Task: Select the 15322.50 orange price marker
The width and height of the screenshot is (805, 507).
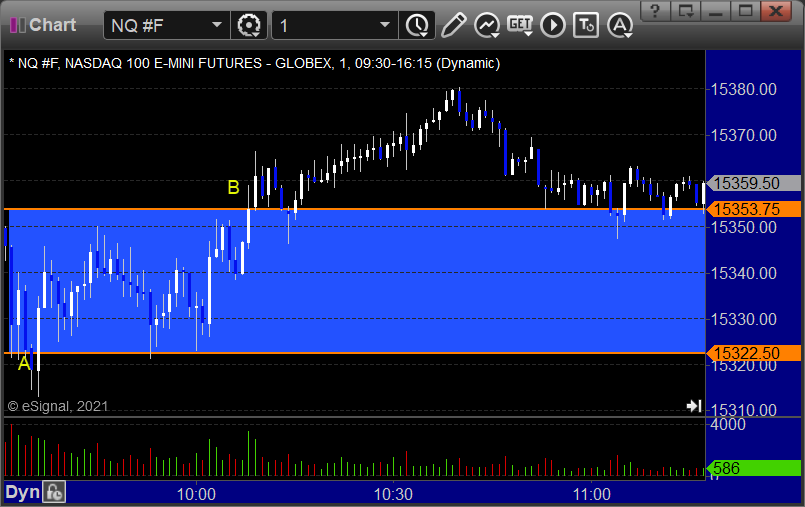Action: [754, 353]
